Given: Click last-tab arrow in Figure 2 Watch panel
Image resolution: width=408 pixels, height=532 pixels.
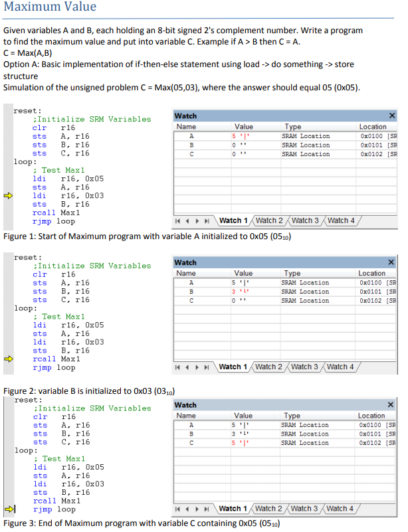Looking at the screenshot, I should click(207, 367).
